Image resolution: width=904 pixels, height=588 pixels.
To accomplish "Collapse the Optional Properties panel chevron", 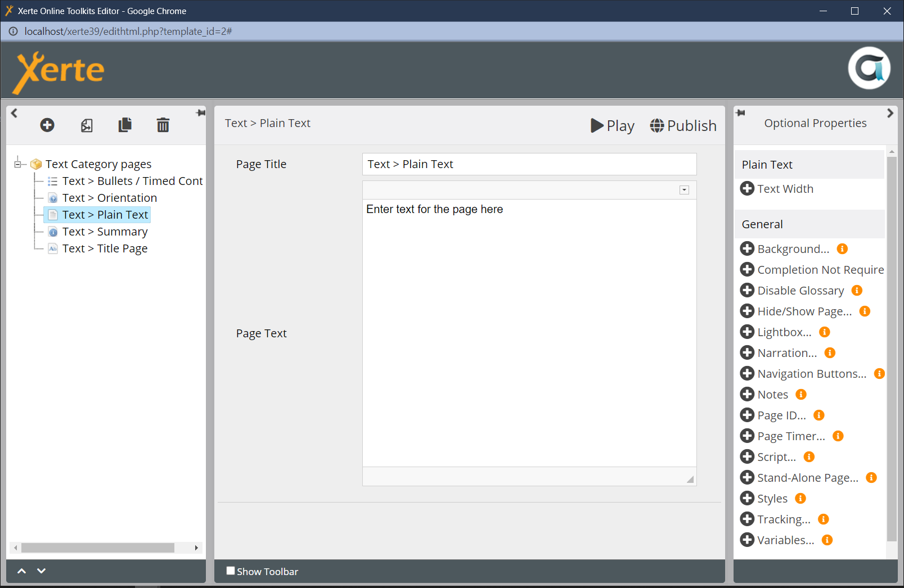I will 890,113.
